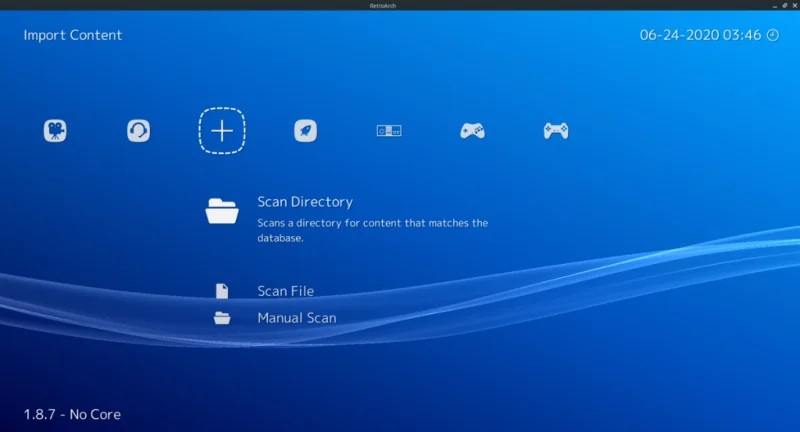Select the Manual Scan entry
800x432 pixels.
click(x=275, y=318)
